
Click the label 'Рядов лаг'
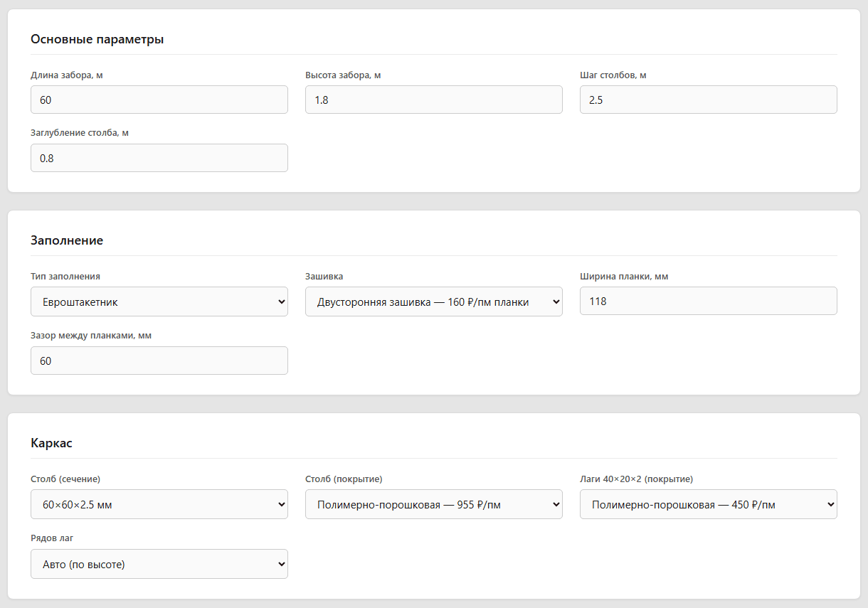tap(53, 538)
